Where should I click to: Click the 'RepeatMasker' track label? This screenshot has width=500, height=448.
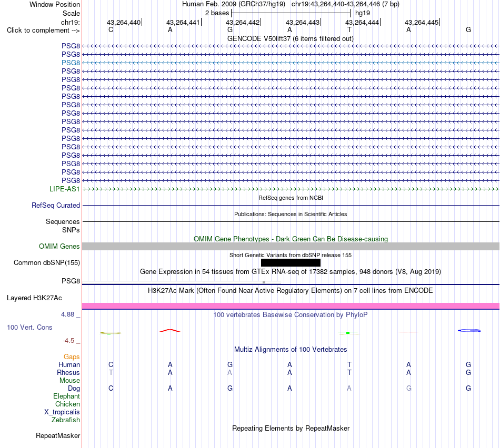tap(58, 435)
